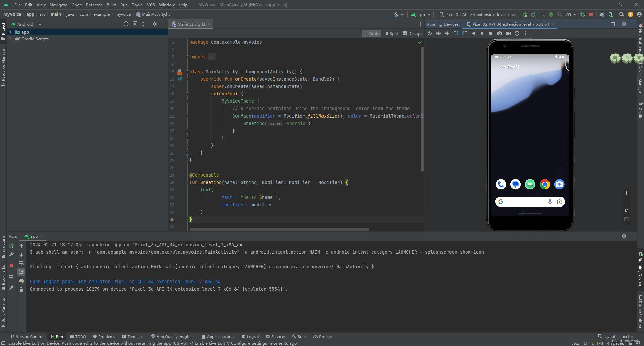Print the Run console output
644x346 pixels.
21,281
